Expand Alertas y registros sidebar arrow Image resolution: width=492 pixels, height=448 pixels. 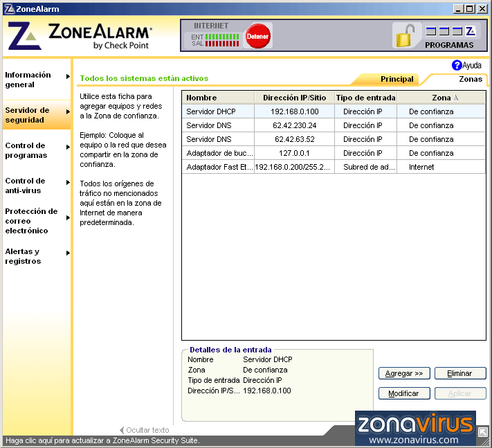point(68,253)
